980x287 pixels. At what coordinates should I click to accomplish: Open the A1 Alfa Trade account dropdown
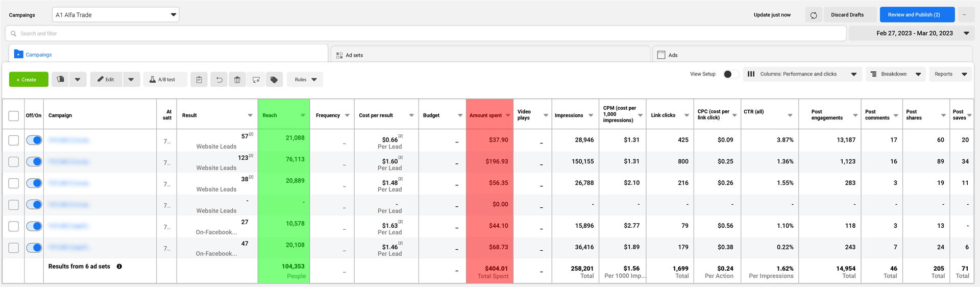[x=116, y=15]
